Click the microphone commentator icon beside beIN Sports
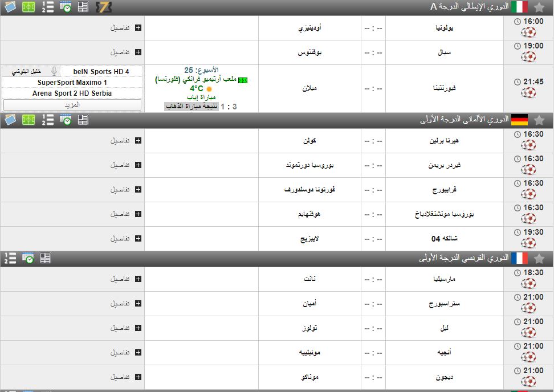The height and width of the screenshot is (392, 554). (54, 71)
